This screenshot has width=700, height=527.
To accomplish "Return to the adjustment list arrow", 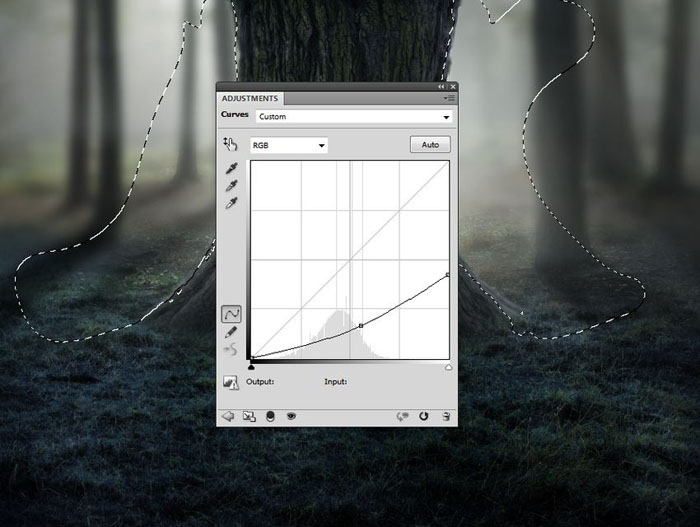I will coord(228,416).
